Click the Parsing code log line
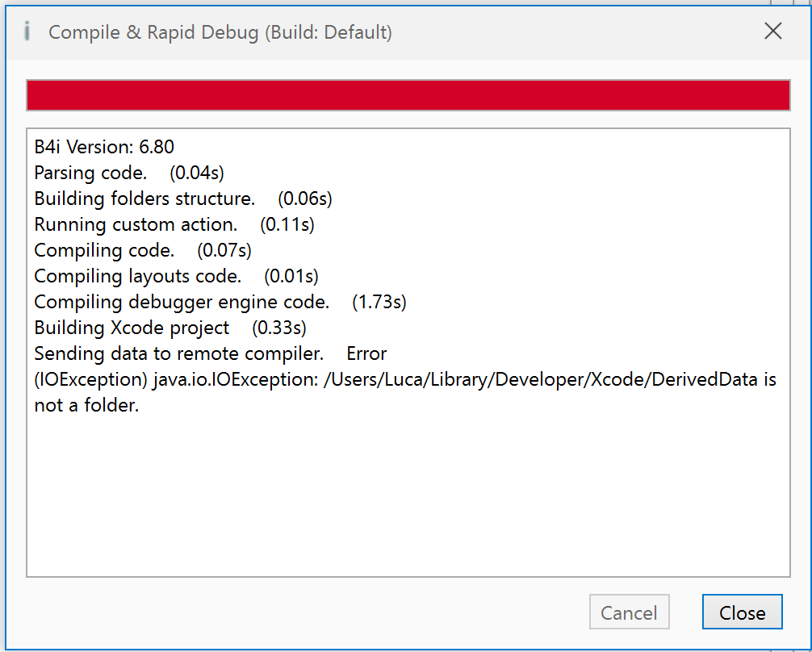This screenshot has width=812, height=652. click(129, 173)
